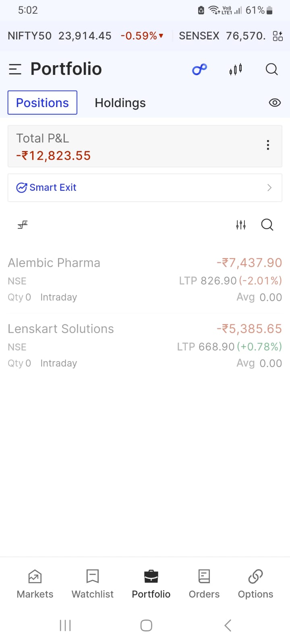Screen dimensions: 290x644
Task: Tap the blue linked-circles icon in header
Action: click(x=199, y=69)
